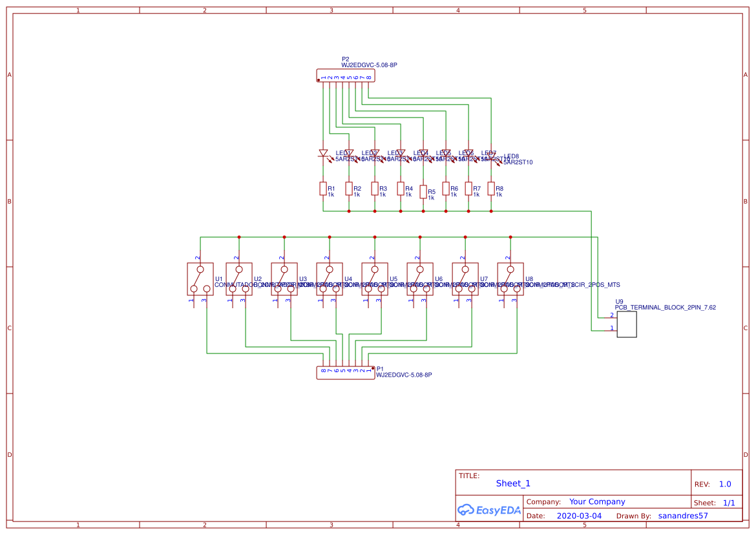Image resolution: width=756 pixels, height=535 pixels.
Task: Select the LED1 diode symbol
Action: pos(323,152)
